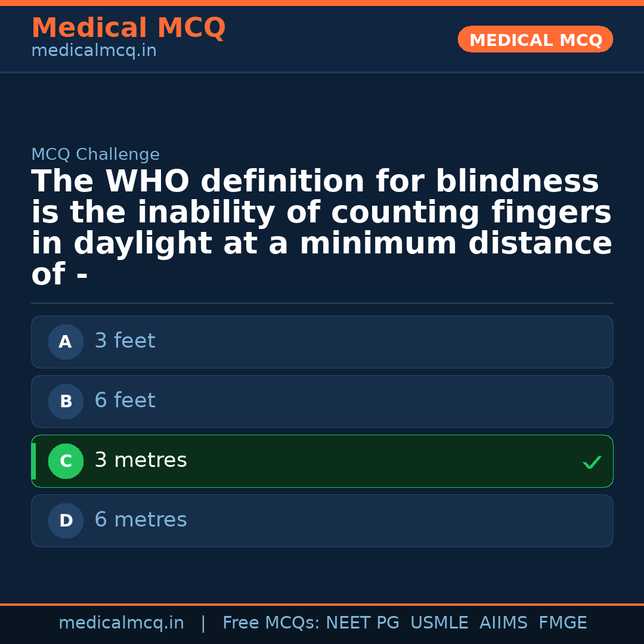Screen dimensions: 644x644
Task: Click the green letter C circle
Action: coord(66,461)
